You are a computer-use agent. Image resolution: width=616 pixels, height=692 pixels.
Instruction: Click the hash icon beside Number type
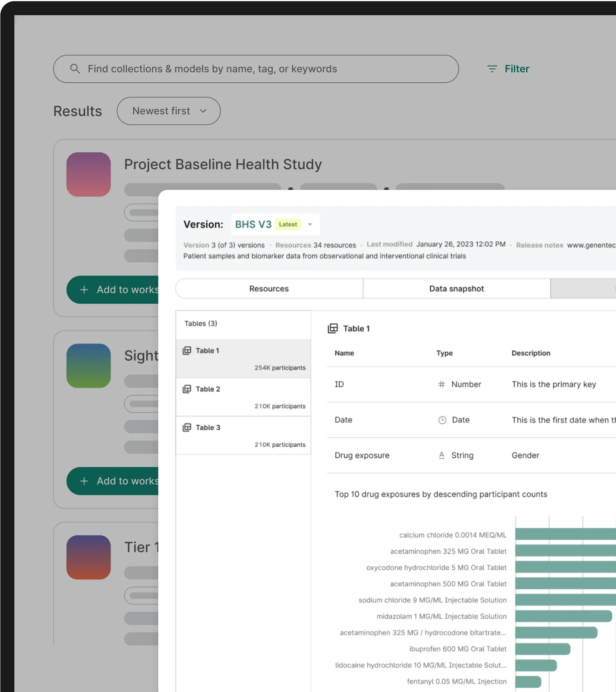coord(441,384)
